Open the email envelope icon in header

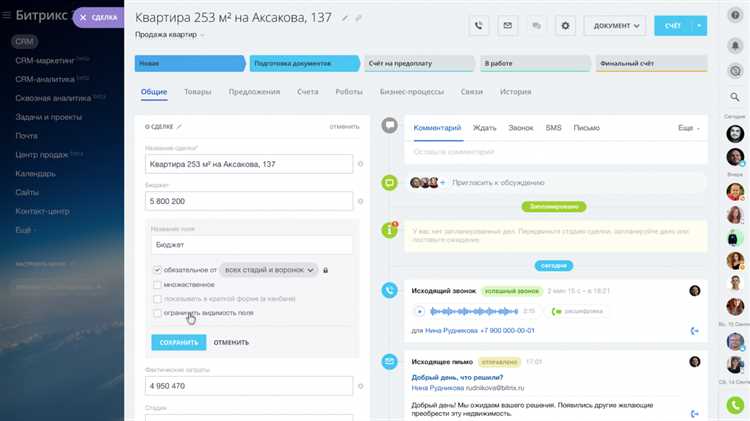tap(507, 25)
